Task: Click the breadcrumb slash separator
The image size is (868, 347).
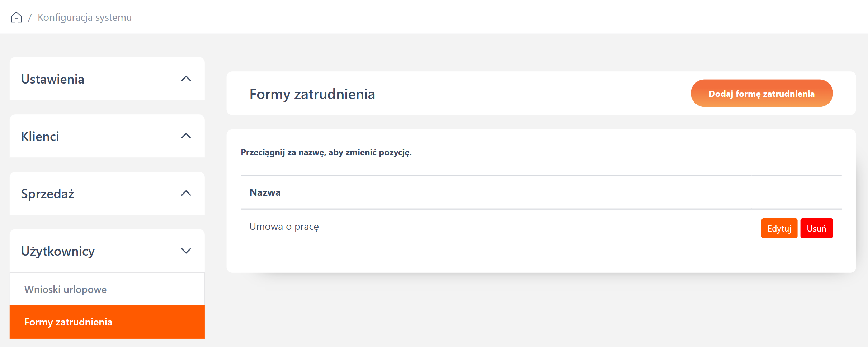Action: [x=30, y=17]
